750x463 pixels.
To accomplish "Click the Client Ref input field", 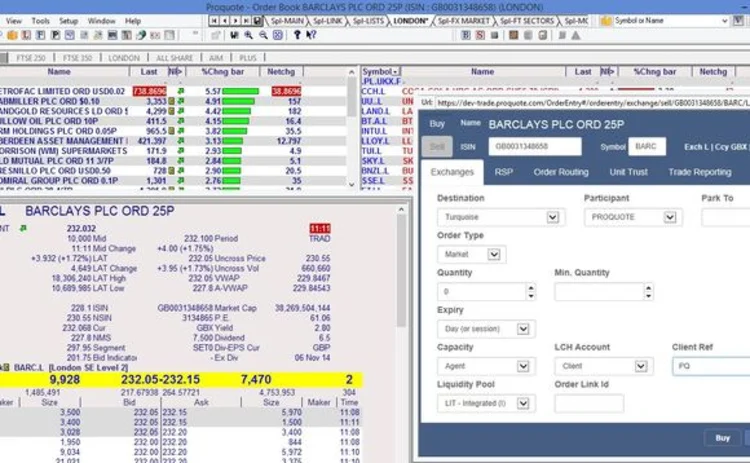I will point(711,366).
